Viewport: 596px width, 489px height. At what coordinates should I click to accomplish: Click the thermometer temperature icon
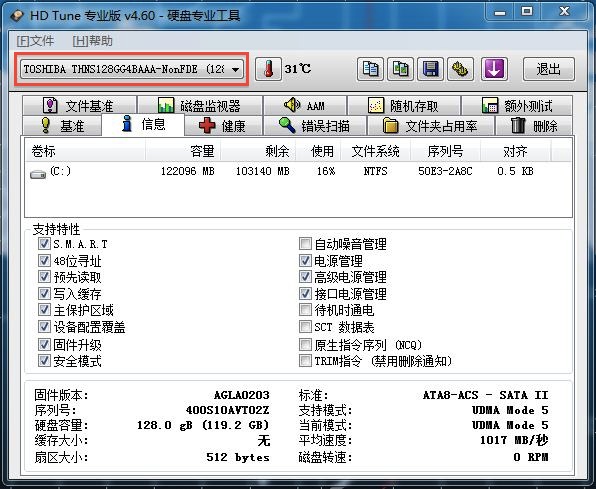268,69
